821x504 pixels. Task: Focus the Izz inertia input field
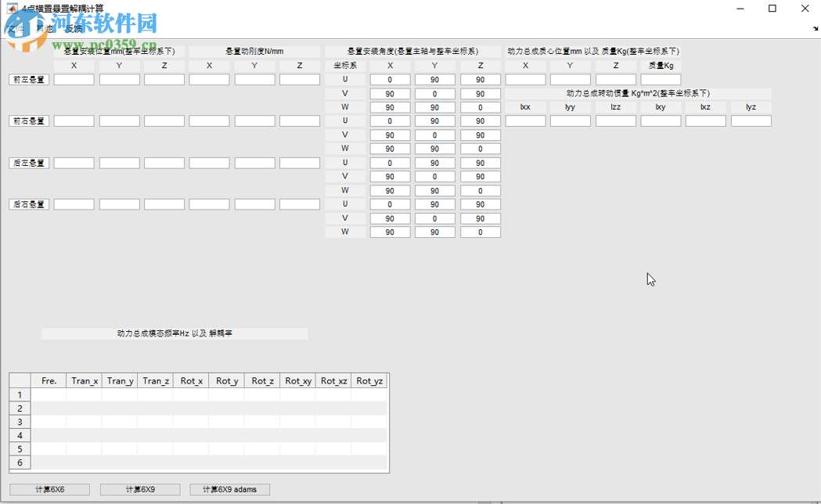point(616,121)
